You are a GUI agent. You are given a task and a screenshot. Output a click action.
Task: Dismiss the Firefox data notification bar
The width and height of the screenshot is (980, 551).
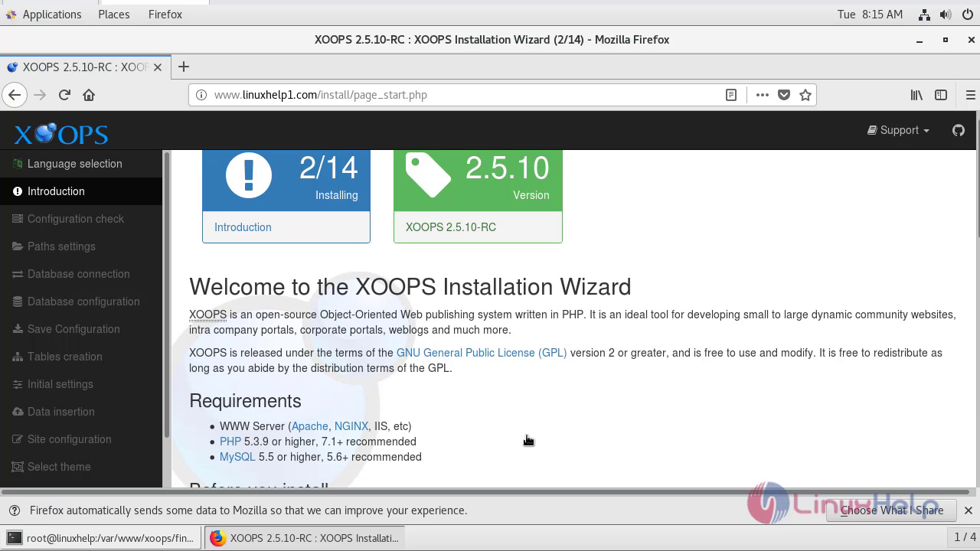969,510
